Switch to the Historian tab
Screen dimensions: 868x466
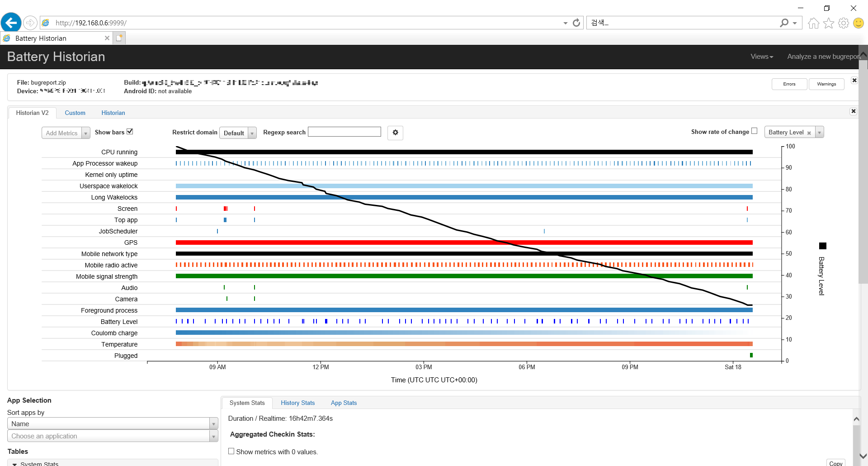click(x=113, y=113)
